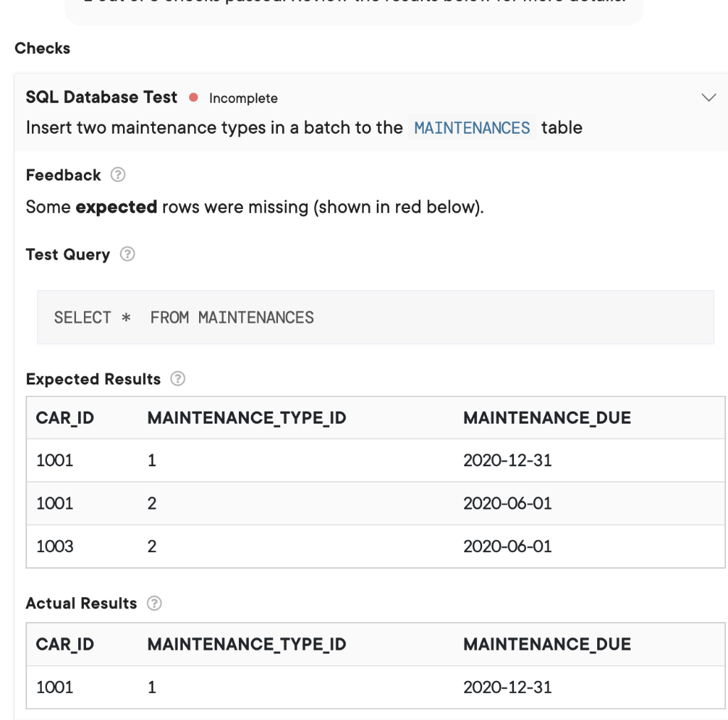Select the MAINTENANCE_TYPE_ID value 2 for car 1001

pyautogui.click(x=150, y=503)
